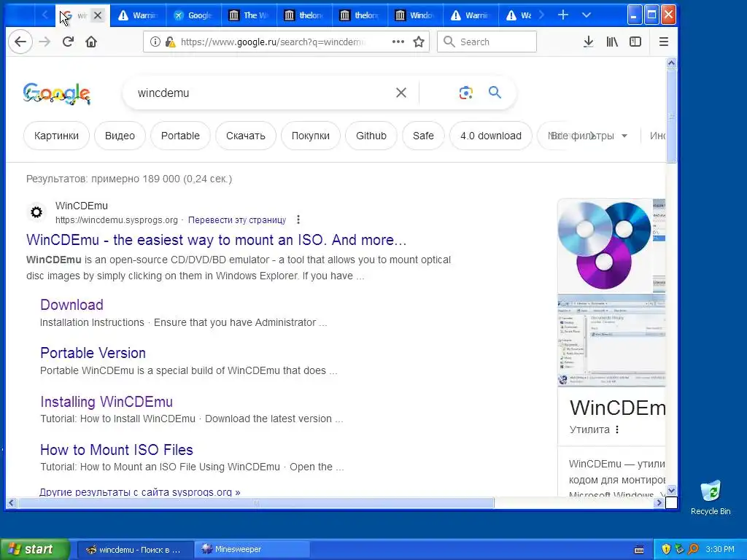This screenshot has height=560, width=747.
Task: Open the Portable Version sitelink
Action: [93, 353]
